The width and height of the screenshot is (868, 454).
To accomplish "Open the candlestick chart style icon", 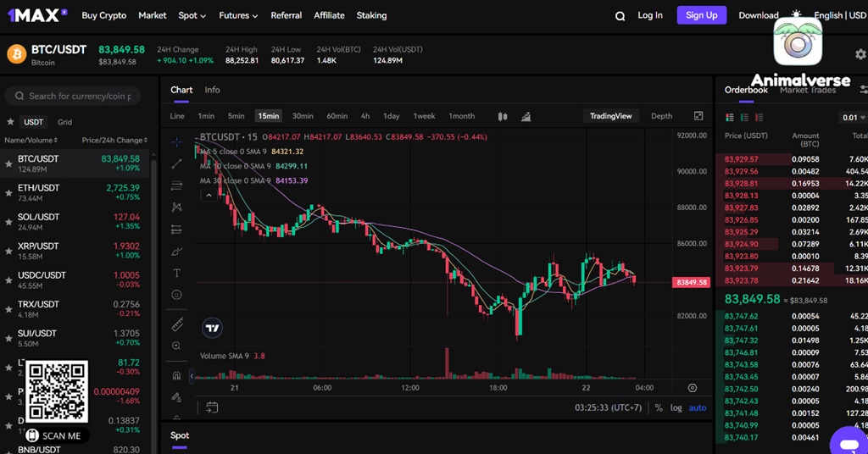I will pyautogui.click(x=503, y=116).
